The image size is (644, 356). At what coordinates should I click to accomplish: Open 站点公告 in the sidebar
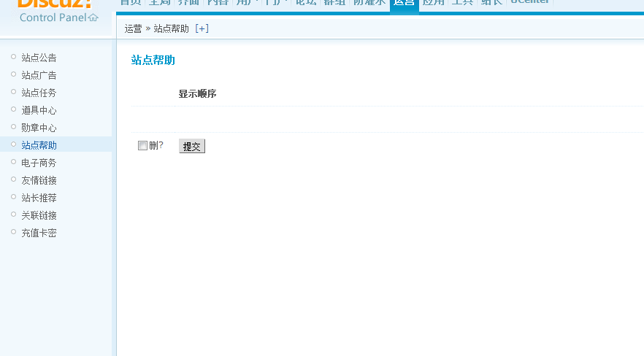pos(39,58)
